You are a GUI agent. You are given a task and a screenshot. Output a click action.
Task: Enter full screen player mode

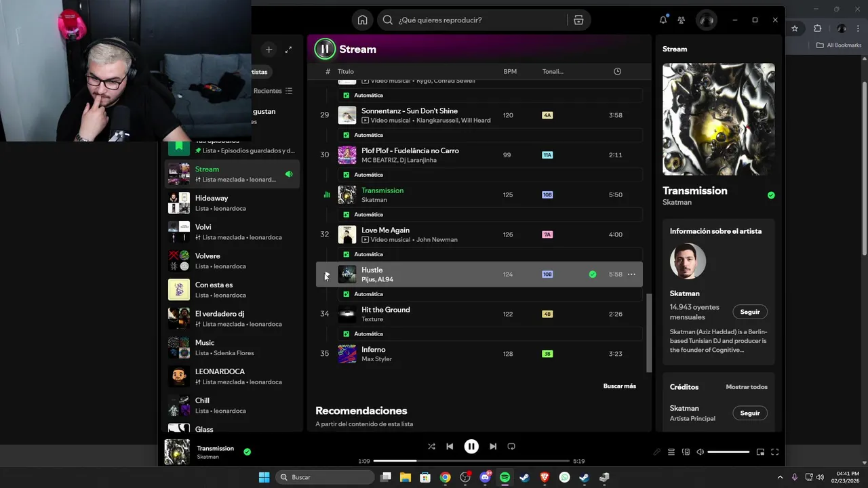click(x=775, y=452)
